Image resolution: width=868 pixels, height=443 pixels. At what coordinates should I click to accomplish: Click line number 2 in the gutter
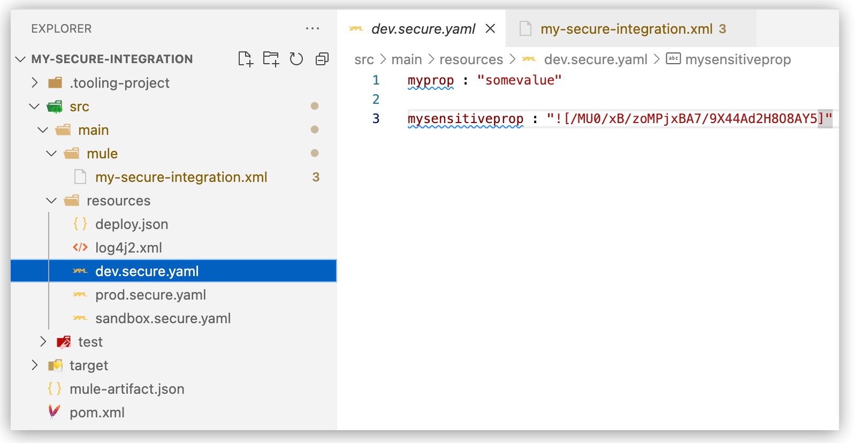[x=376, y=100]
